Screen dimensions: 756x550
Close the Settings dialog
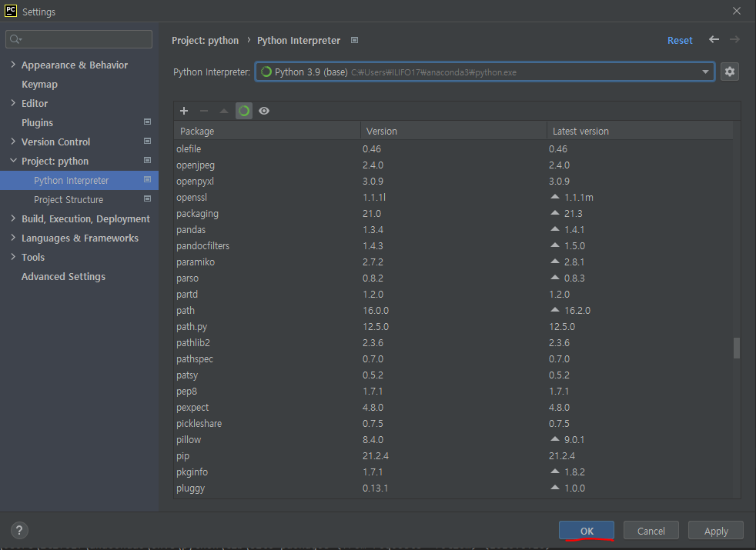point(736,11)
